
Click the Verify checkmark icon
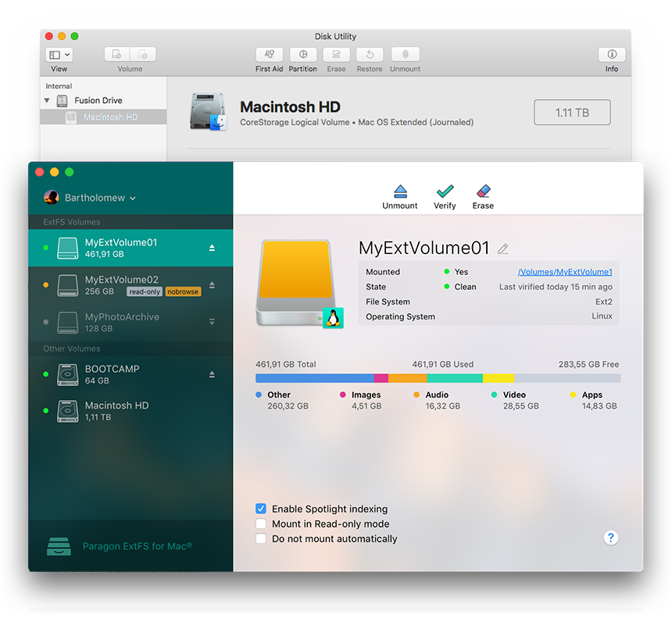[x=445, y=191]
